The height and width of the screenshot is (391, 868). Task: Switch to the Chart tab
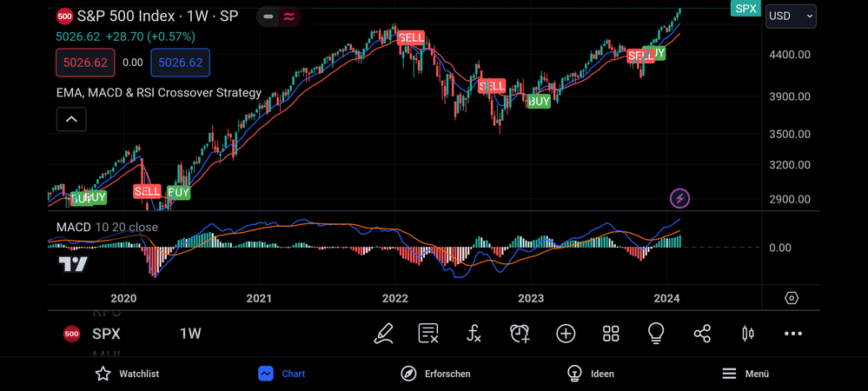click(282, 374)
